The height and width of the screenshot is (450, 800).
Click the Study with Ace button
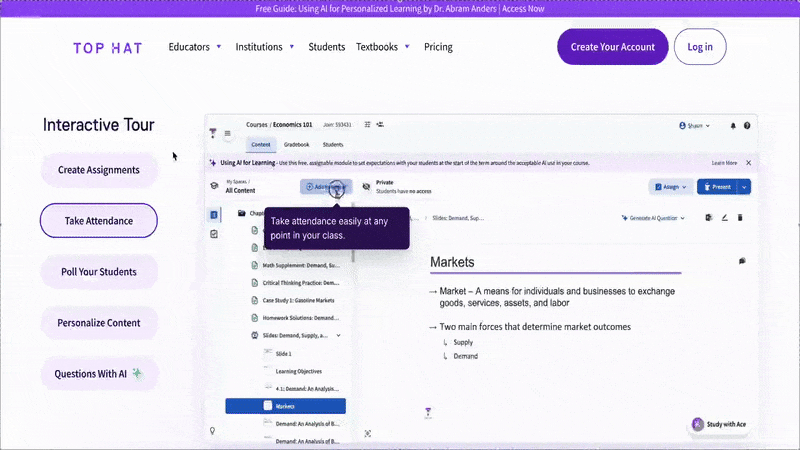click(719, 424)
